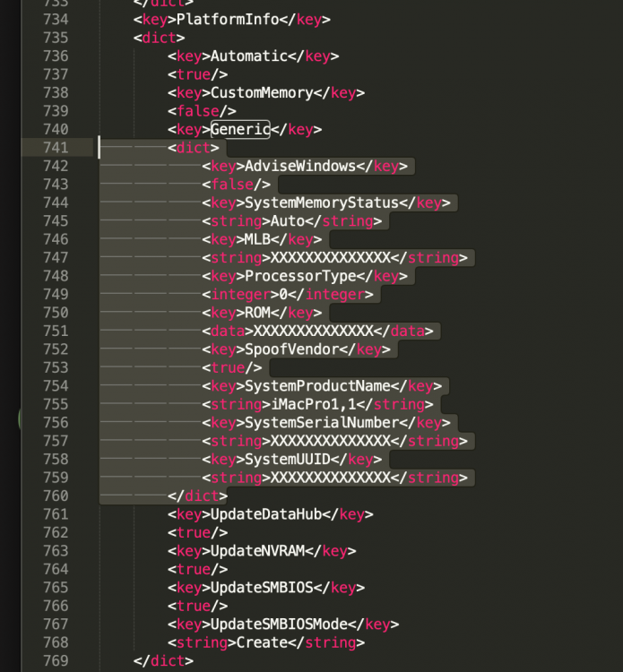Click the true tag on line 762
The width and height of the screenshot is (623, 672).
point(198,533)
